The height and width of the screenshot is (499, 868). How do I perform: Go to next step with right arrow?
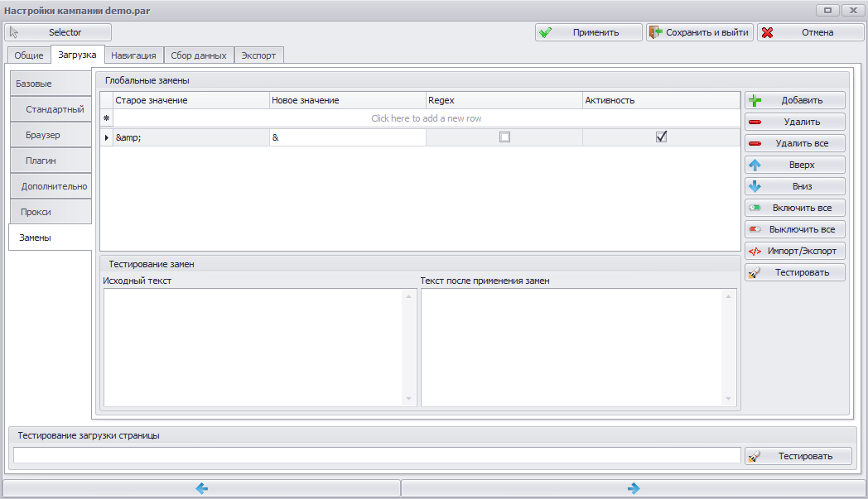(634, 488)
